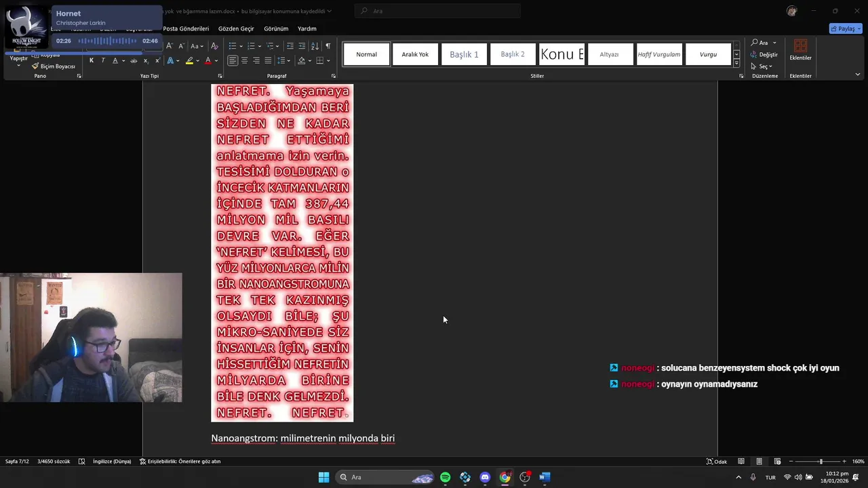The width and height of the screenshot is (868, 488).
Task: Sort the selected paragraphs
Action: [315, 45]
